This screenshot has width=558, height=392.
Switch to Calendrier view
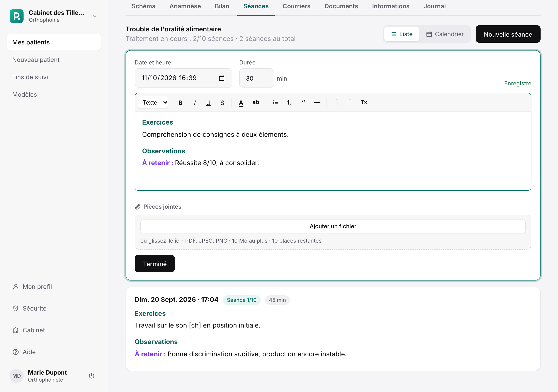(x=445, y=34)
